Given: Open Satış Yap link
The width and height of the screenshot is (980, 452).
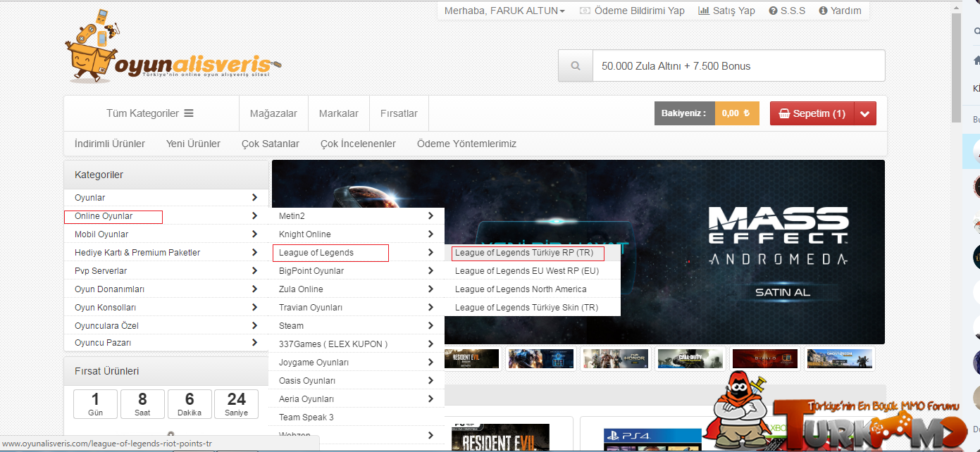Looking at the screenshot, I should [726, 11].
